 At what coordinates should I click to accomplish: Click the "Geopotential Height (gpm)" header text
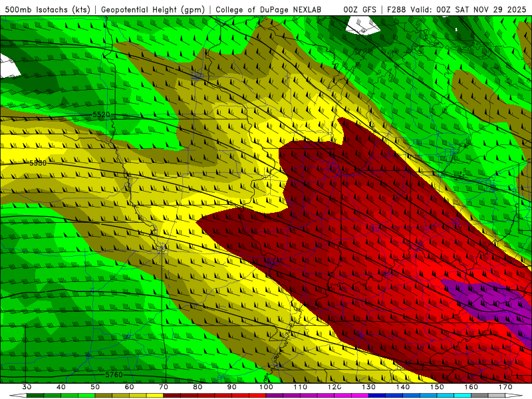tap(153, 10)
